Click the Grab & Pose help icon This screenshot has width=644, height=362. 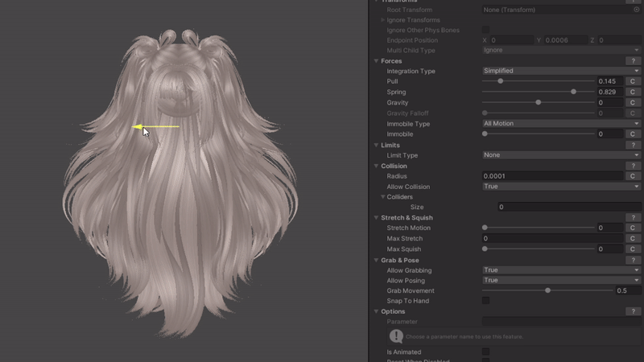(x=634, y=261)
